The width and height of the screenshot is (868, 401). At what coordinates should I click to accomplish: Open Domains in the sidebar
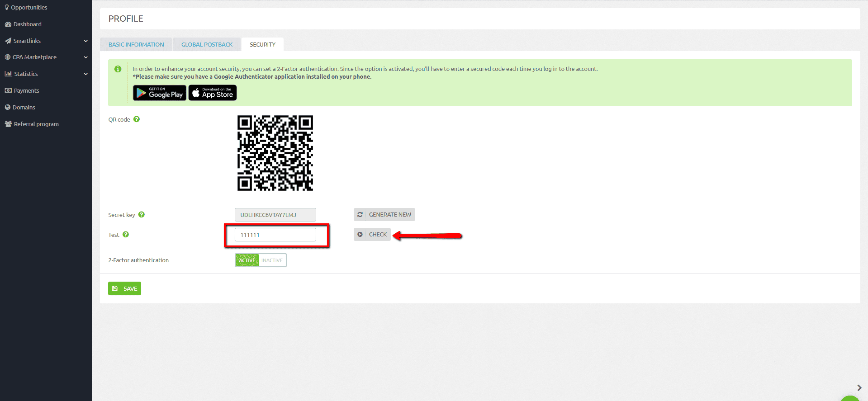click(24, 108)
